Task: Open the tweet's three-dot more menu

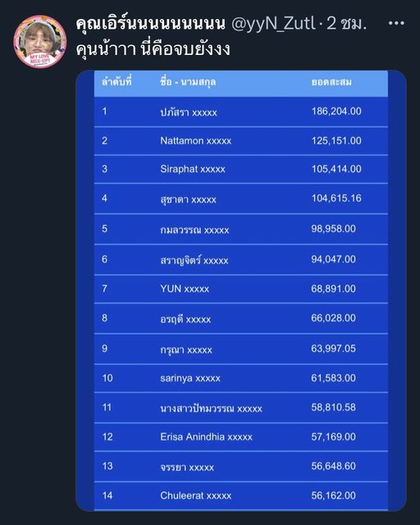Action: pyautogui.click(x=396, y=23)
